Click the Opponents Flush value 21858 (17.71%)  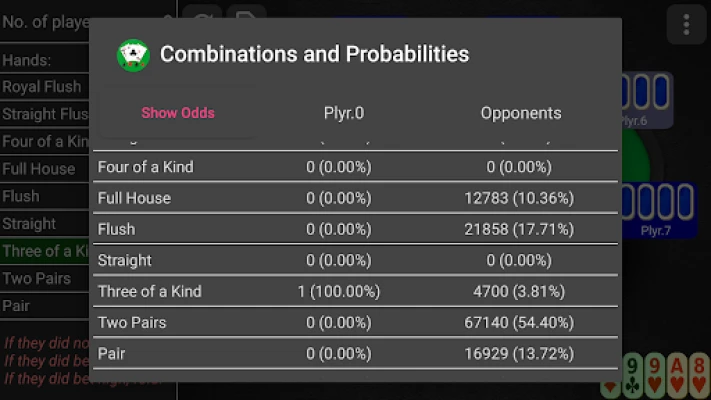[x=521, y=229]
